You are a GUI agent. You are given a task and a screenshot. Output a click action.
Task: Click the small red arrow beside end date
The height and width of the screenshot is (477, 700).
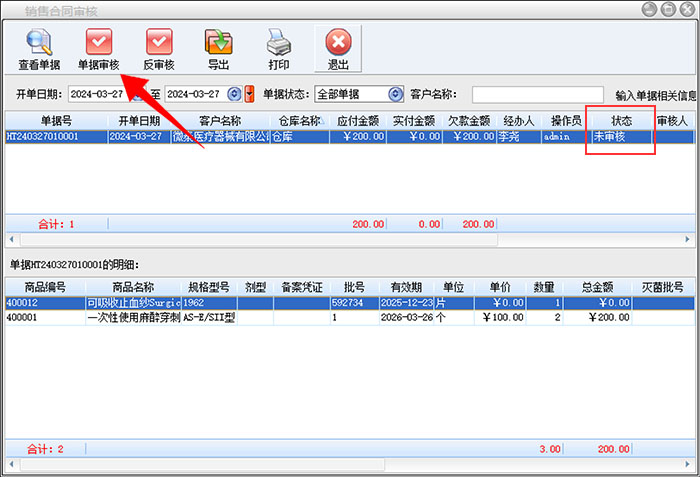(249, 94)
